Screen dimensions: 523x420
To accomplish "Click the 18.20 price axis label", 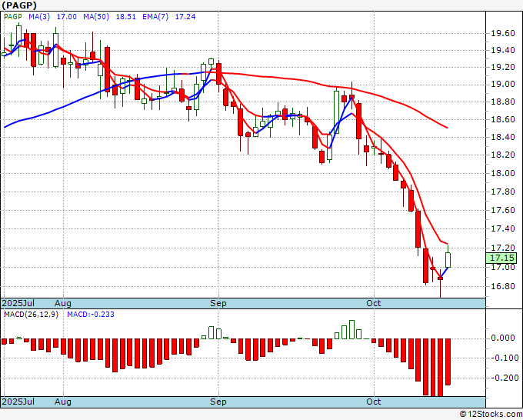I will tap(503, 155).
